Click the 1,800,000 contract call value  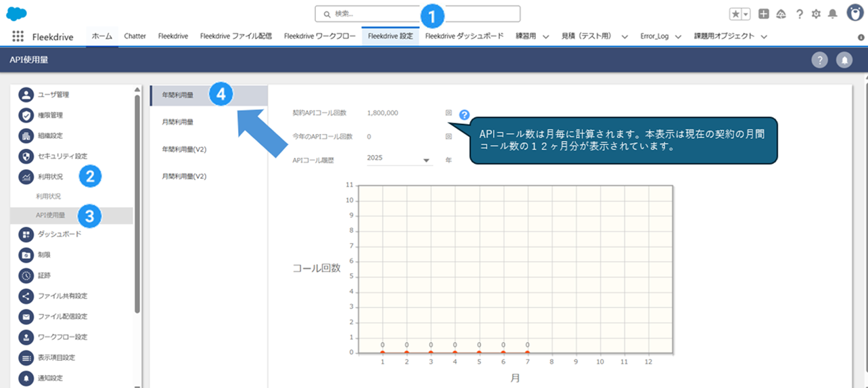click(382, 113)
